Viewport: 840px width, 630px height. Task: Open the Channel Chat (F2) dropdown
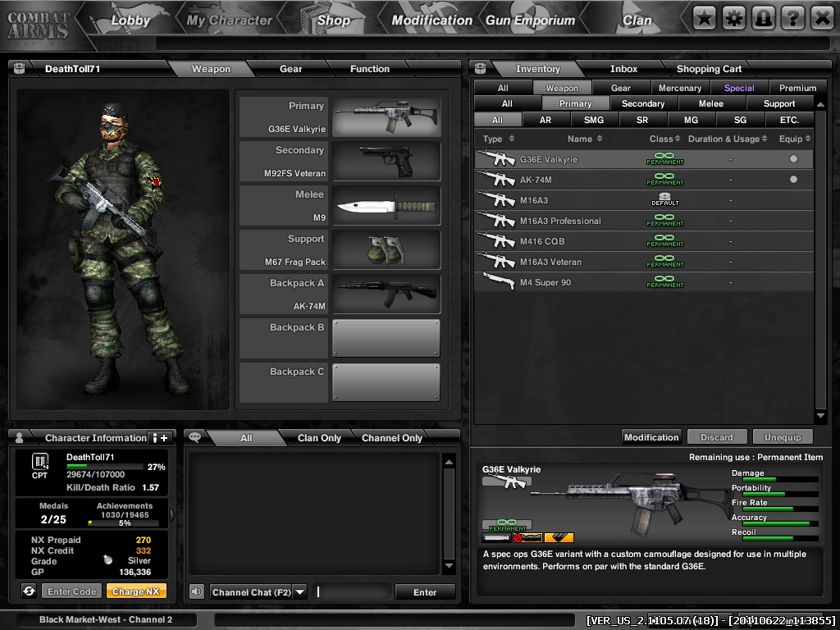click(300, 592)
